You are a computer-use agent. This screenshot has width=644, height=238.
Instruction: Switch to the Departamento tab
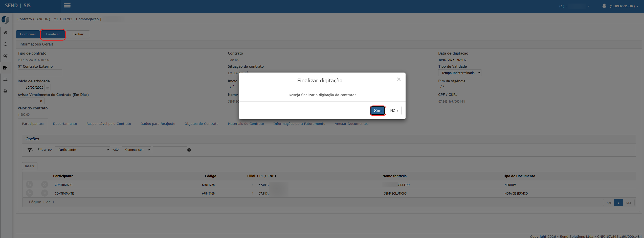pos(65,124)
